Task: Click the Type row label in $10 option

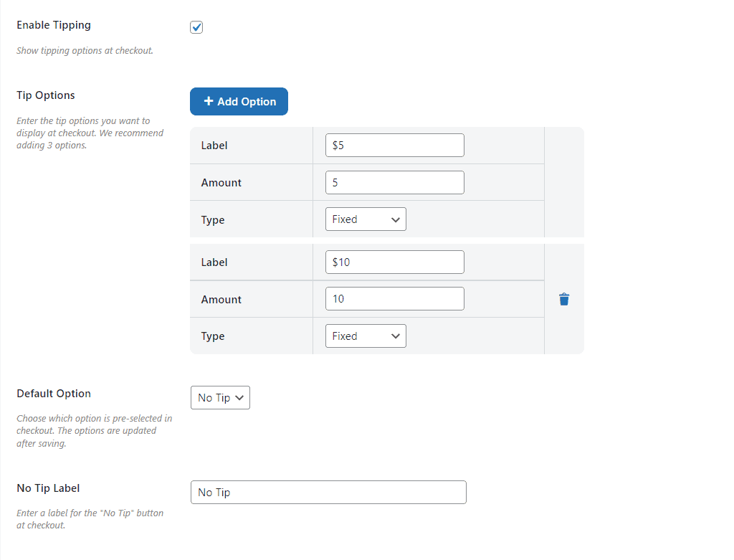Action: 213,336
